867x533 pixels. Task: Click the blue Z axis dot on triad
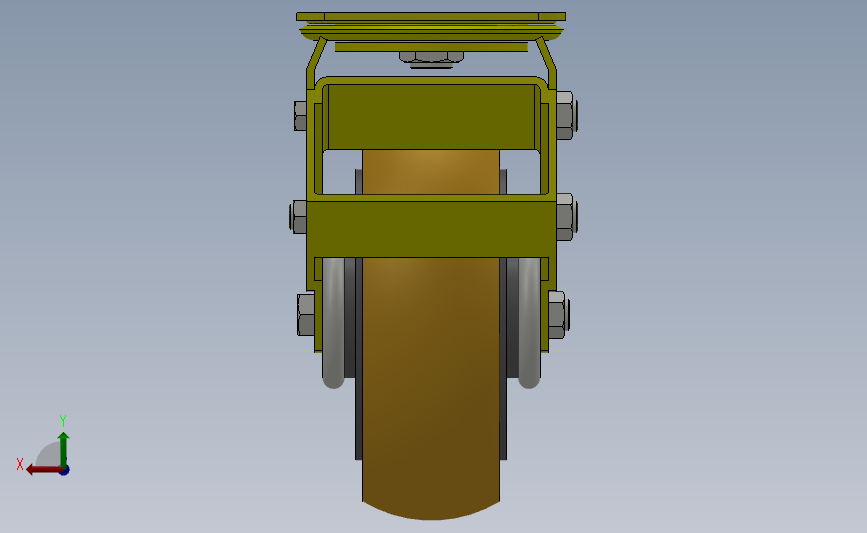tap(65, 471)
